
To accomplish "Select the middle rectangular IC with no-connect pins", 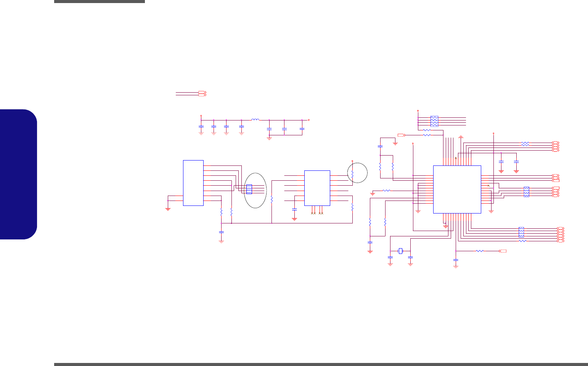I will (317, 188).
